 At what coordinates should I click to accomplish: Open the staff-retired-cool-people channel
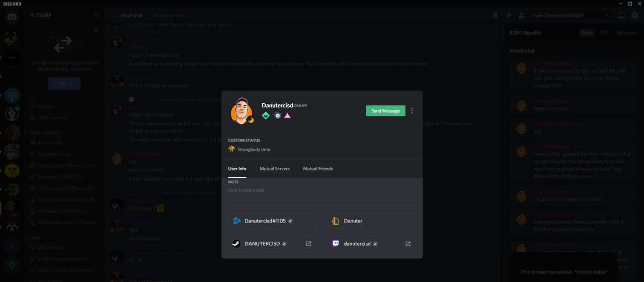[64, 270]
